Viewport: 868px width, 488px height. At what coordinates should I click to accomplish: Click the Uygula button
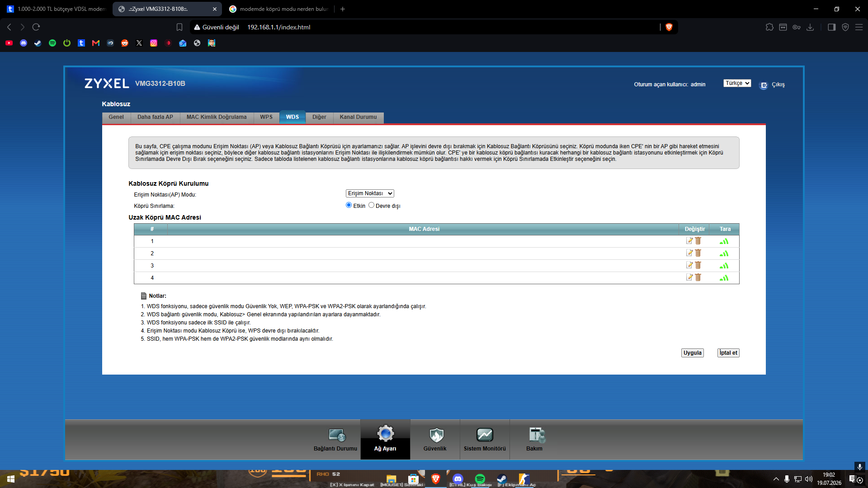[693, 353]
